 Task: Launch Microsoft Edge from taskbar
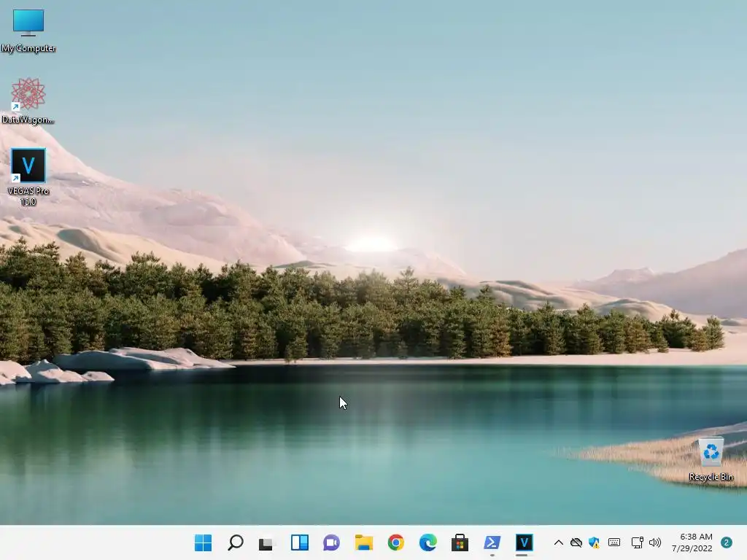[x=427, y=542]
